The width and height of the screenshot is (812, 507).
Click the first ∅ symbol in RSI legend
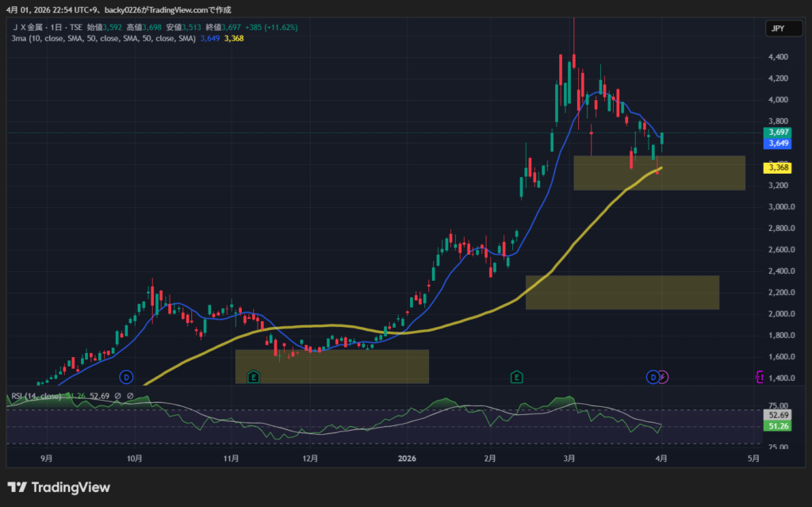click(x=116, y=396)
